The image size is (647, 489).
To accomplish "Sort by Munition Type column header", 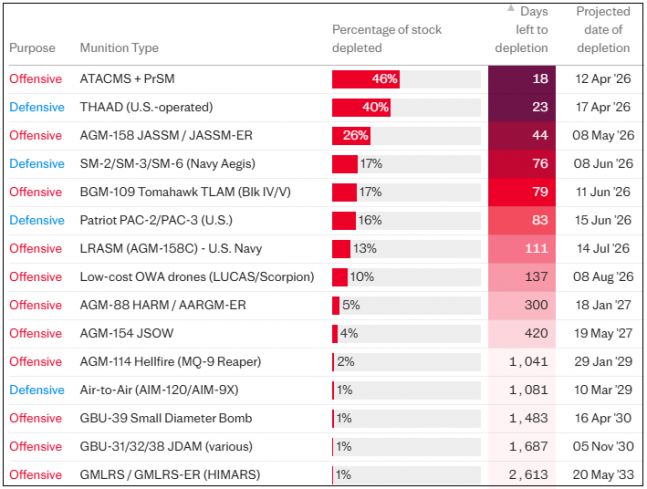I will tap(119, 48).
